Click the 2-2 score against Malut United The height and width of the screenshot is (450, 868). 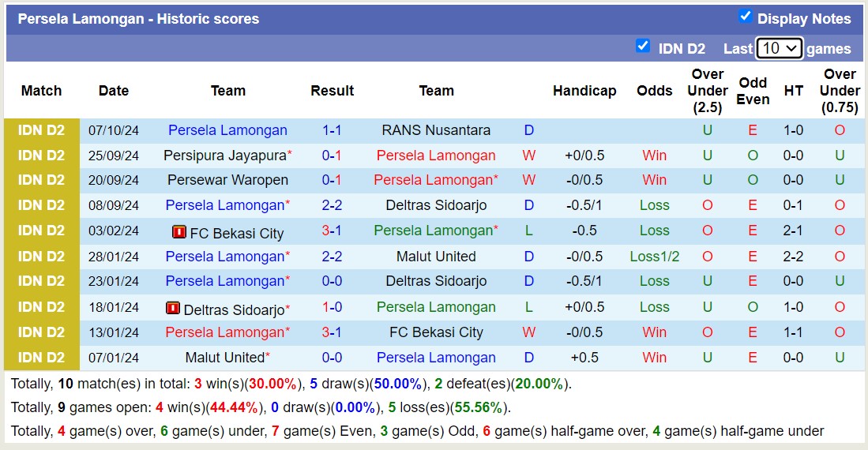[332, 257]
